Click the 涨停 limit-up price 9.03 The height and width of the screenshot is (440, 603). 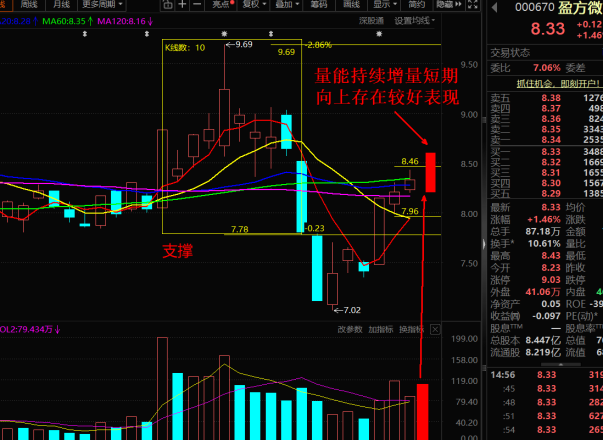[551, 280]
